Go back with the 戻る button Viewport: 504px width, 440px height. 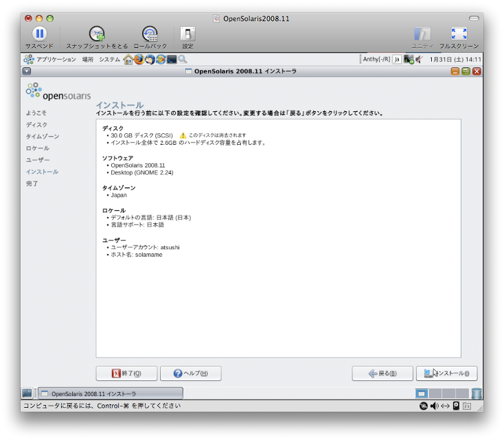382,373
